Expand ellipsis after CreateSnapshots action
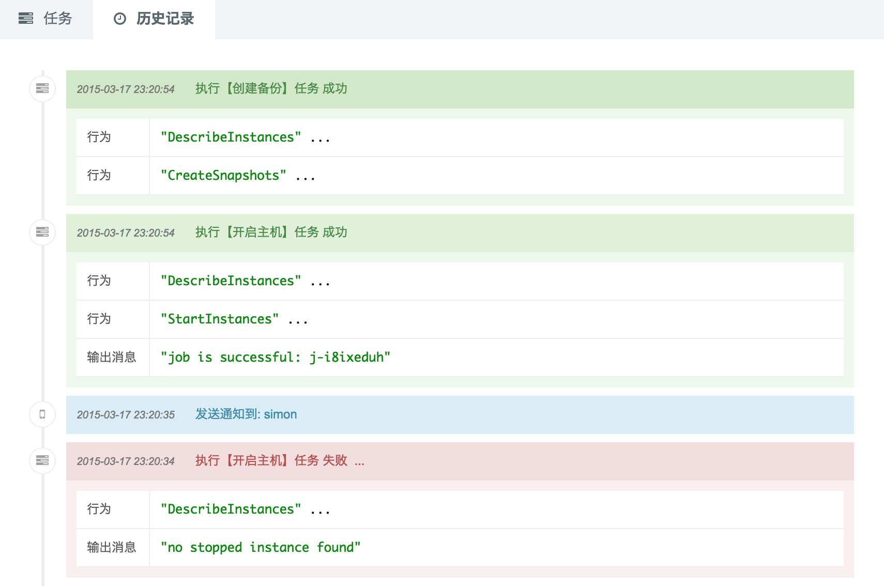This screenshot has height=588, width=884. (x=305, y=176)
